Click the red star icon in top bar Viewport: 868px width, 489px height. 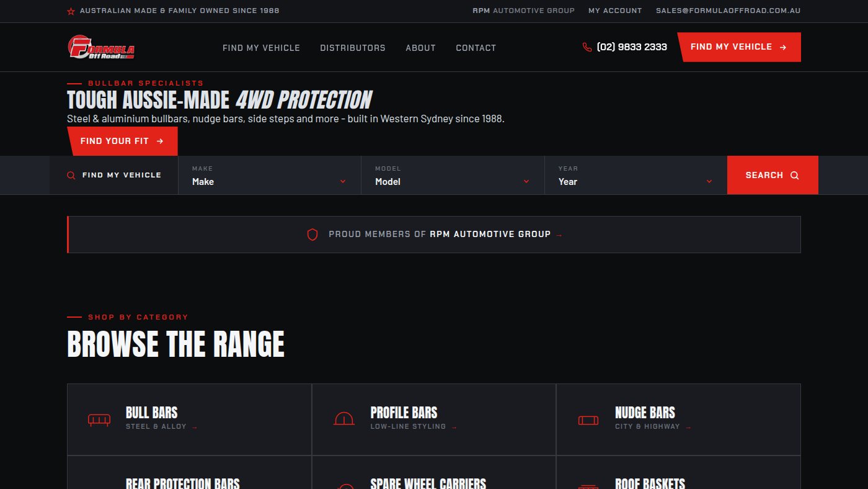coord(71,11)
